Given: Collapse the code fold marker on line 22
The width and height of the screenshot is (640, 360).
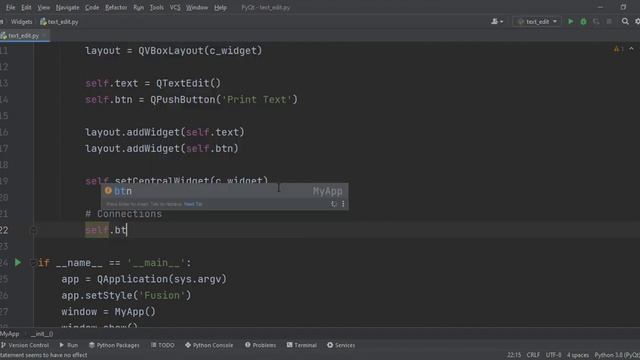Looking at the screenshot, I should click(x=34, y=231).
